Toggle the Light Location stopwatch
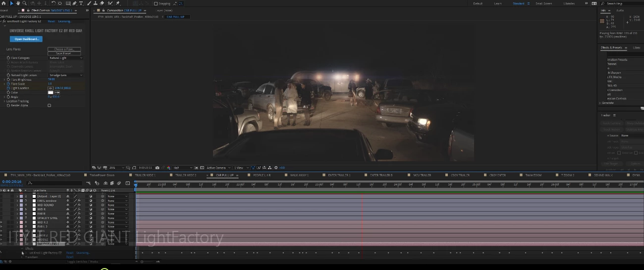644x270 pixels. tap(8, 88)
